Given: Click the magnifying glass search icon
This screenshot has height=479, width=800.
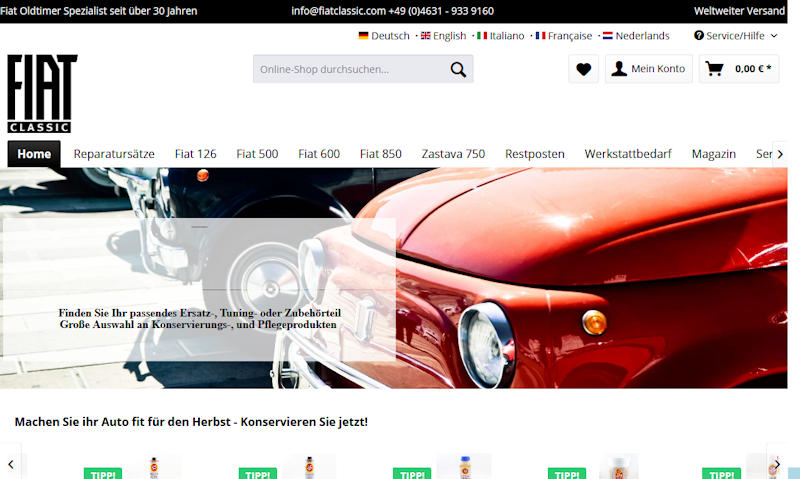Looking at the screenshot, I should point(458,69).
